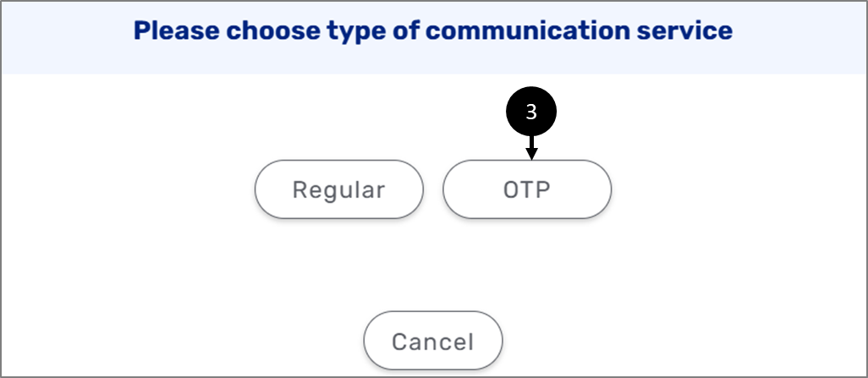The height and width of the screenshot is (378, 868).
Task: Cancel the communication service dialog
Action: [x=433, y=340]
